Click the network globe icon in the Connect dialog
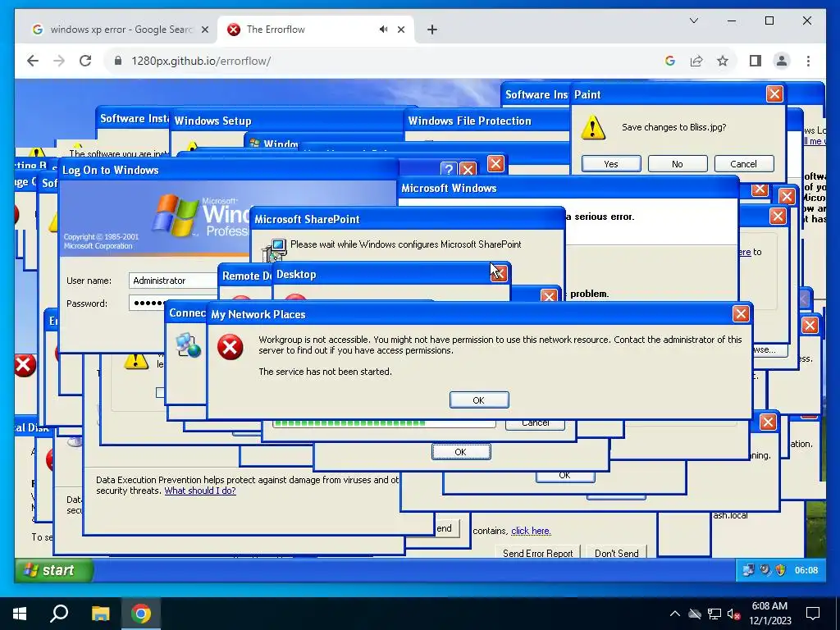Screen dimensions: 840x630 click(x=188, y=345)
